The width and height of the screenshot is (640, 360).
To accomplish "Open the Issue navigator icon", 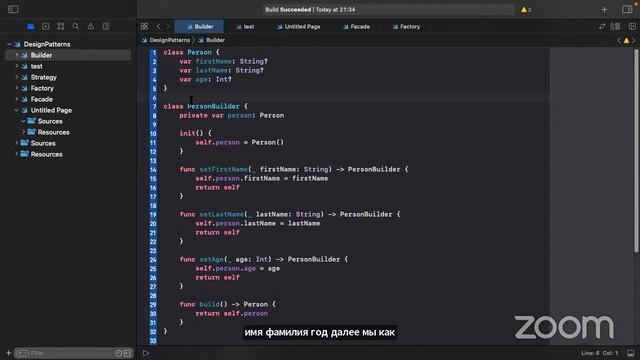I will 91,27.
